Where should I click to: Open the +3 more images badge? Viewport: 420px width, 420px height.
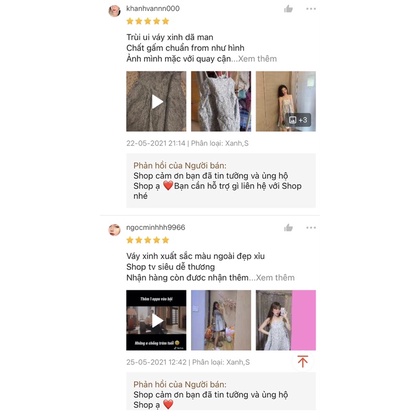298,120
